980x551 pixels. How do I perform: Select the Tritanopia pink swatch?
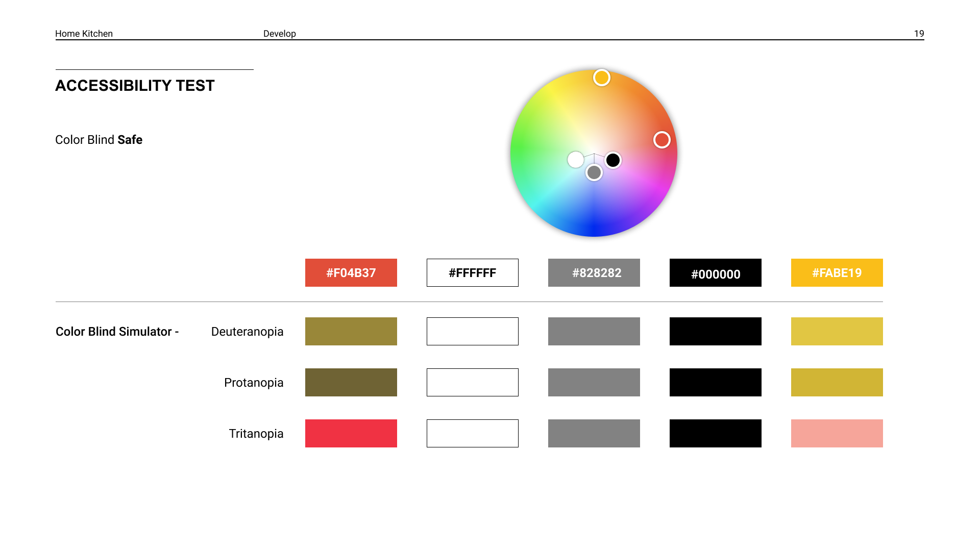[837, 433]
